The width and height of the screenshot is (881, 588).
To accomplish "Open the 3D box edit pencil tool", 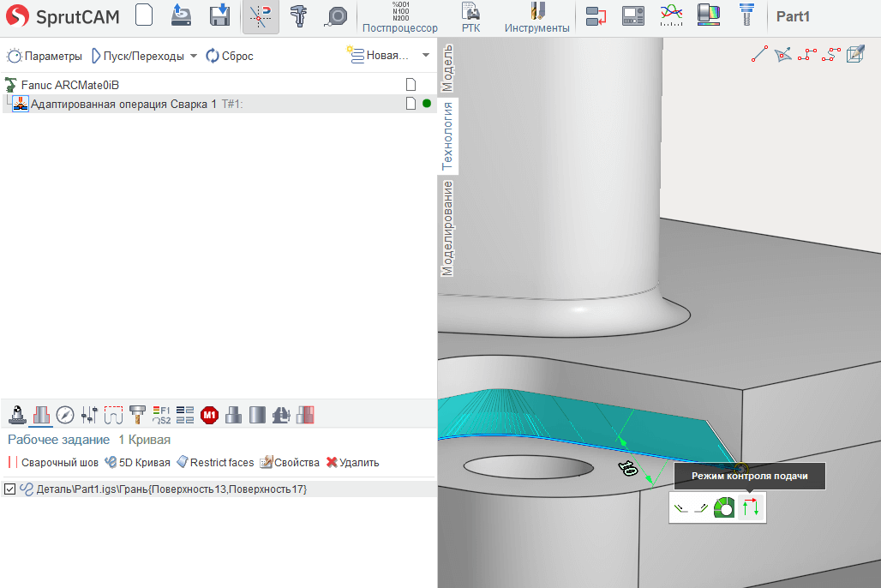I will [855, 54].
